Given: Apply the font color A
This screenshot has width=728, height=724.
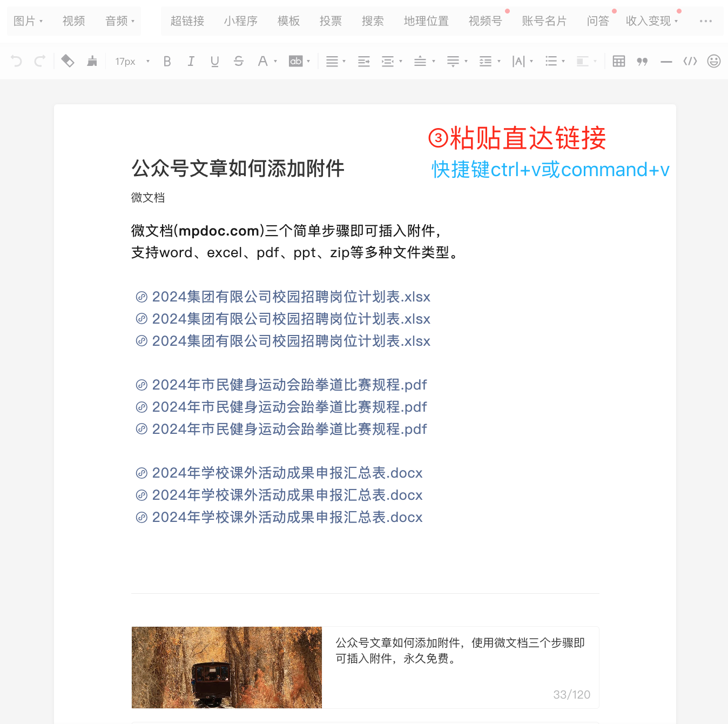Looking at the screenshot, I should click(262, 61).
